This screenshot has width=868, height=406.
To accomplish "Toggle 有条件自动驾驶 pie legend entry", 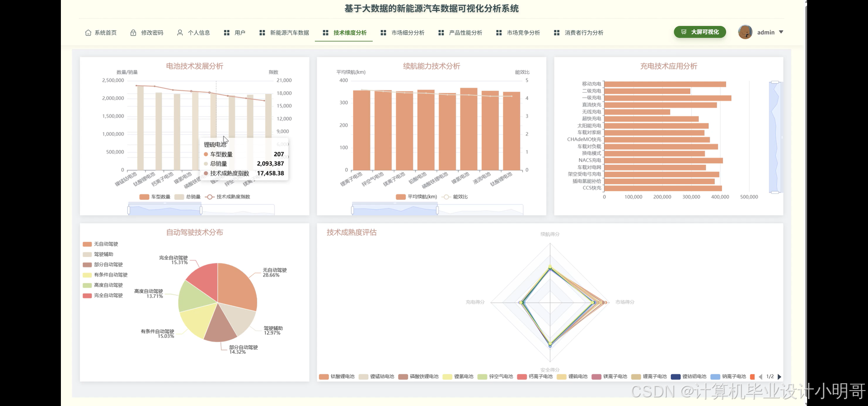I will pos(105,275).
